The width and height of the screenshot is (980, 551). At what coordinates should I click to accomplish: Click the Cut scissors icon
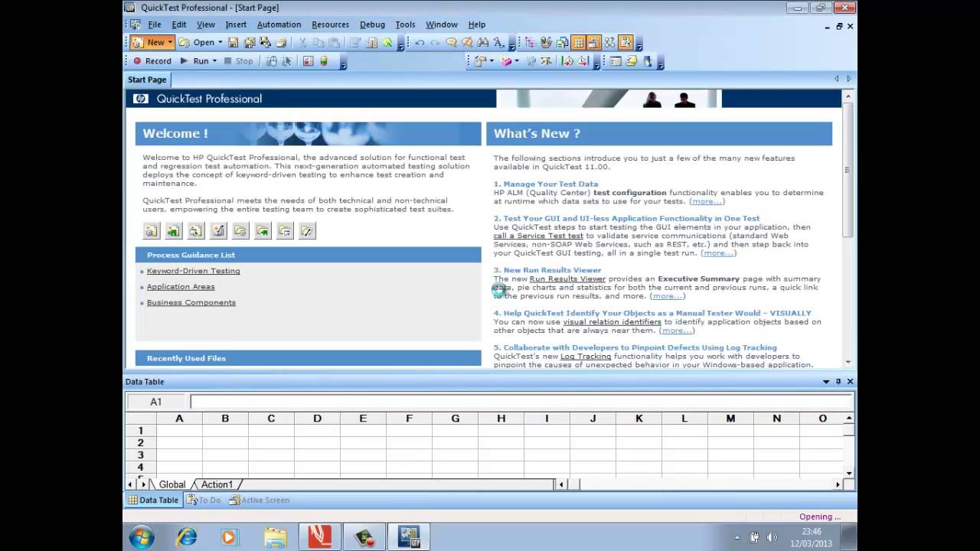point(302,43)
